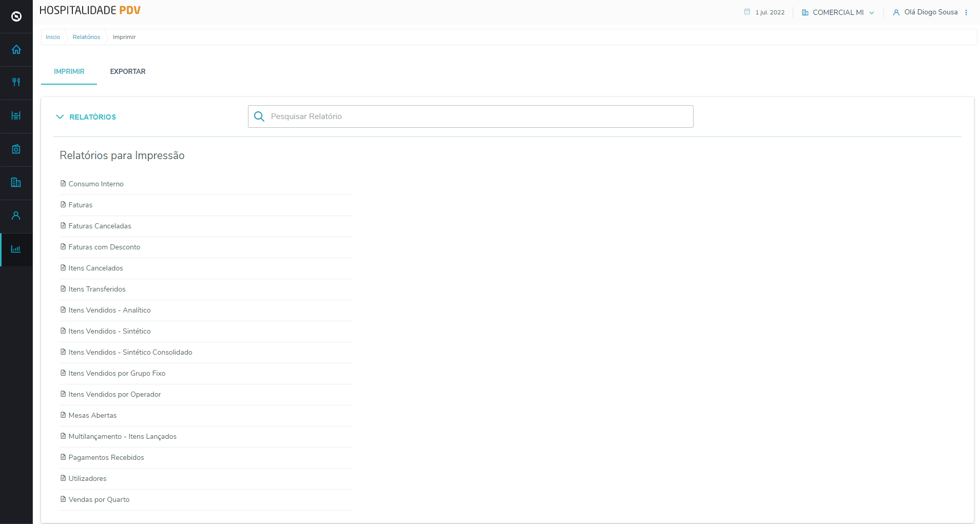Open the Vendas por Quarto report

(x=99, y=499)
